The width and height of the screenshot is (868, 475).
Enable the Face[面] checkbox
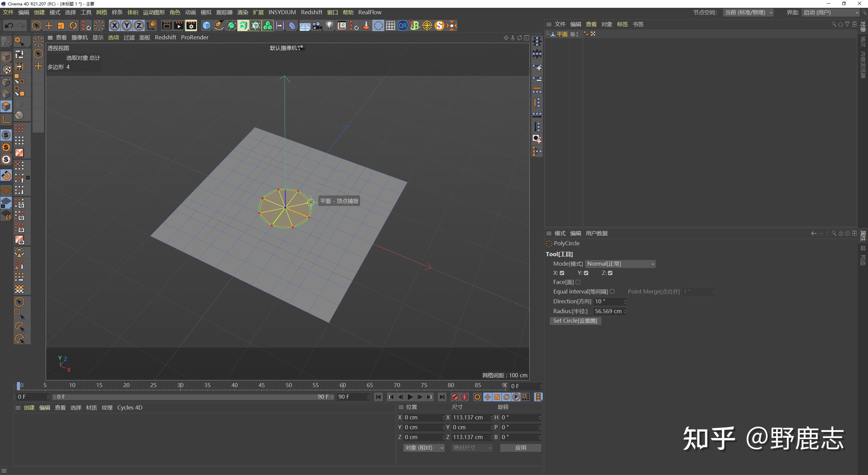pyautogui.click(x=578, y=282)
